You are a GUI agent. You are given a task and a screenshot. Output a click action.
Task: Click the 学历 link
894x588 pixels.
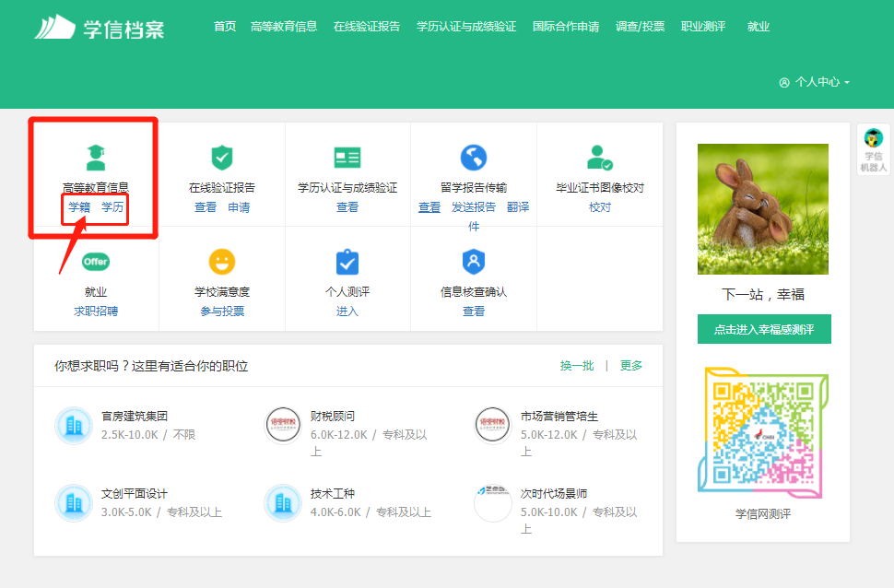point(112,207)
